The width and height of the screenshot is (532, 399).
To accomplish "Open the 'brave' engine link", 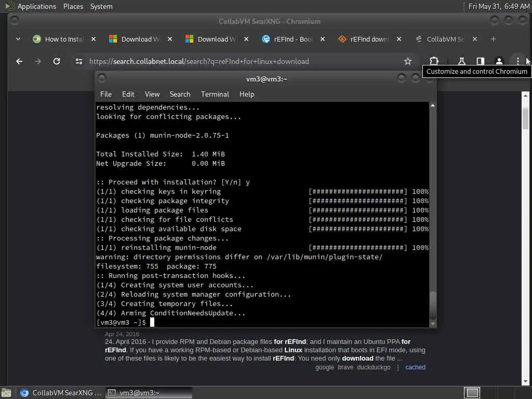I will [x=345, y=367].
